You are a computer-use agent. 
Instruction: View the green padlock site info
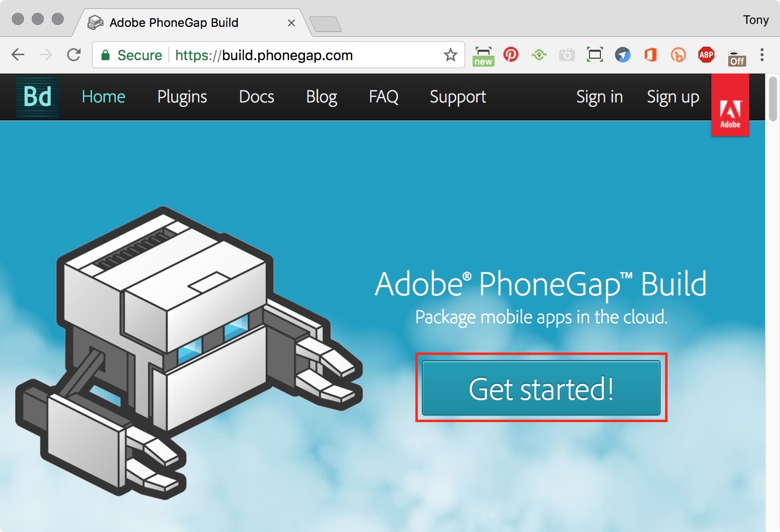[x=105, y=55]
